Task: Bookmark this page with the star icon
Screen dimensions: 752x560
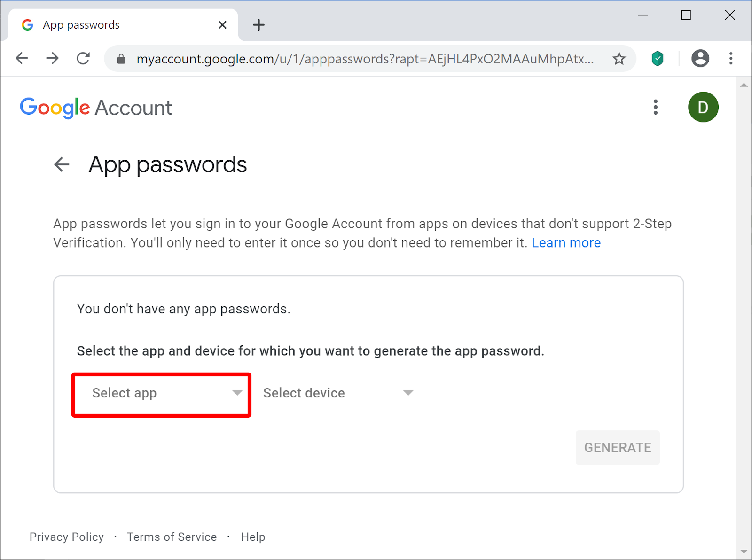Action: pyautogui.click(x=619, y=59)
